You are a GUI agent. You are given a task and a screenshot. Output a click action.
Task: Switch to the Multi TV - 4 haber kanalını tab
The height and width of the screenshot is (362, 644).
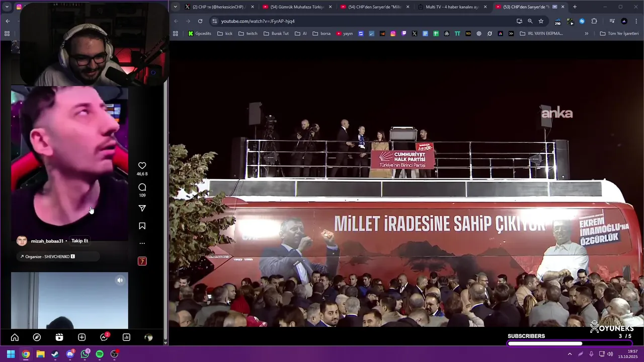point(452,7)
